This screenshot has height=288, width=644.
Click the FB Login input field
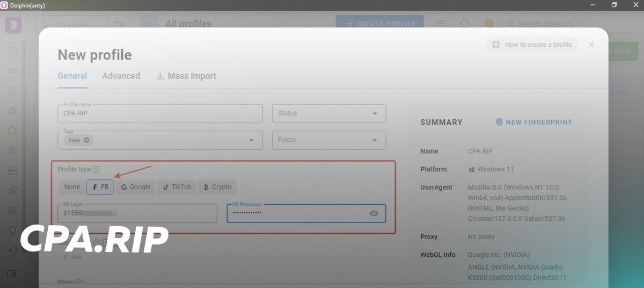[137, 213]
